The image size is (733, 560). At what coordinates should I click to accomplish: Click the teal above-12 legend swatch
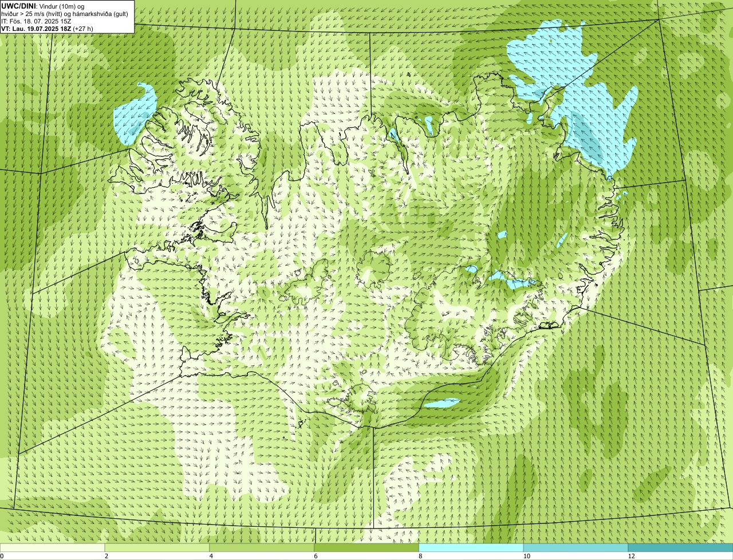[x=680, y=547]
